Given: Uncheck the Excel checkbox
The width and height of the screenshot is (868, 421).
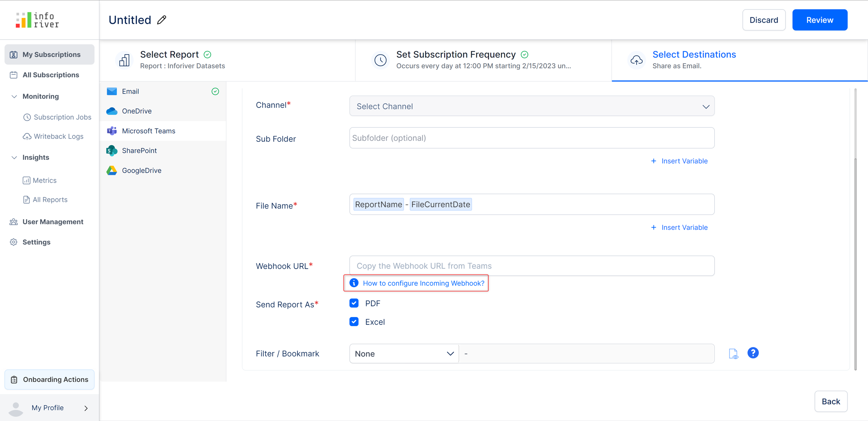Looking at the screenshot, I should (x=354, y=321).
